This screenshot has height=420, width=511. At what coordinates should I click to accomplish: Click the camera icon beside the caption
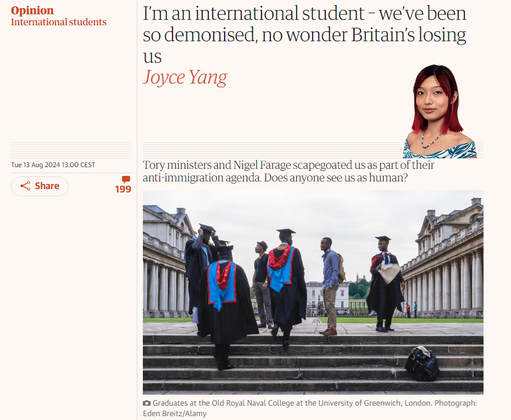[147, 403]
